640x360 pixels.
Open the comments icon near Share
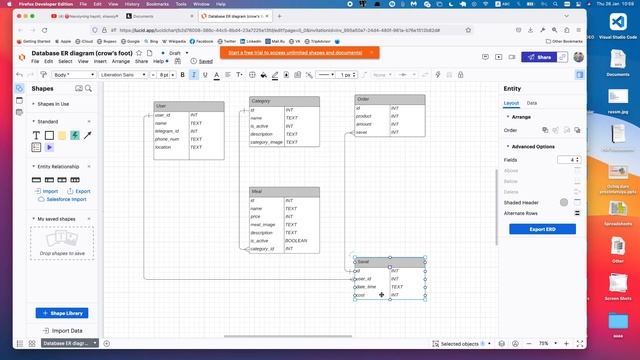[485, 57]
